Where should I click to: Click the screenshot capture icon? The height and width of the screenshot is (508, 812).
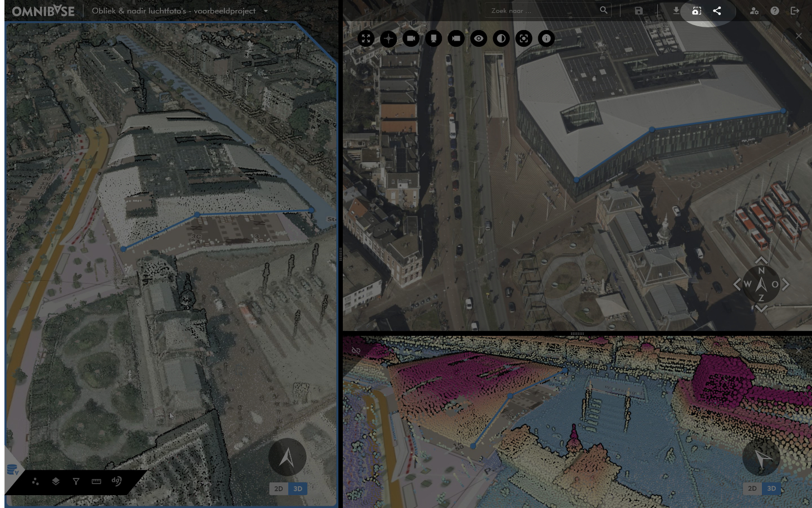click(696, 11)
